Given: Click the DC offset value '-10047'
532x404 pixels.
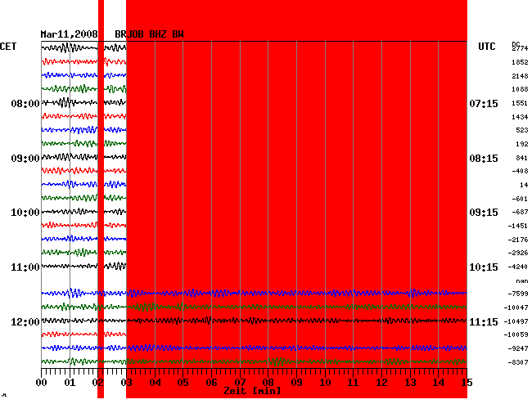Looking at the screenshot, I should tap(516, 307).
